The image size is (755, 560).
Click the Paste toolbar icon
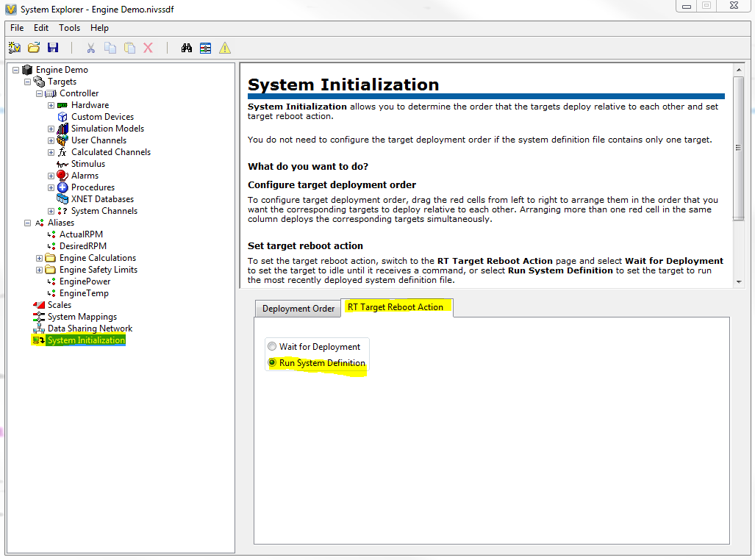pos(129,48)
